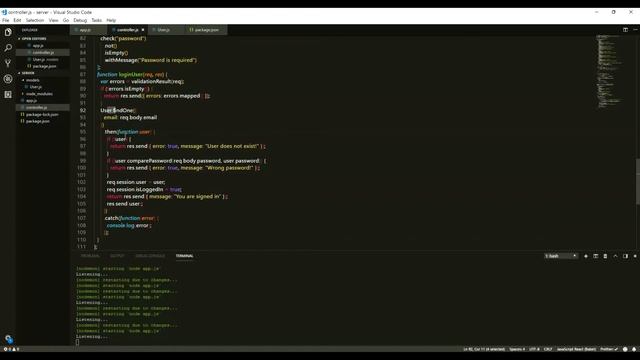Open the Explorer view in activity bar

pyautogui.click(x=8, y=32)
